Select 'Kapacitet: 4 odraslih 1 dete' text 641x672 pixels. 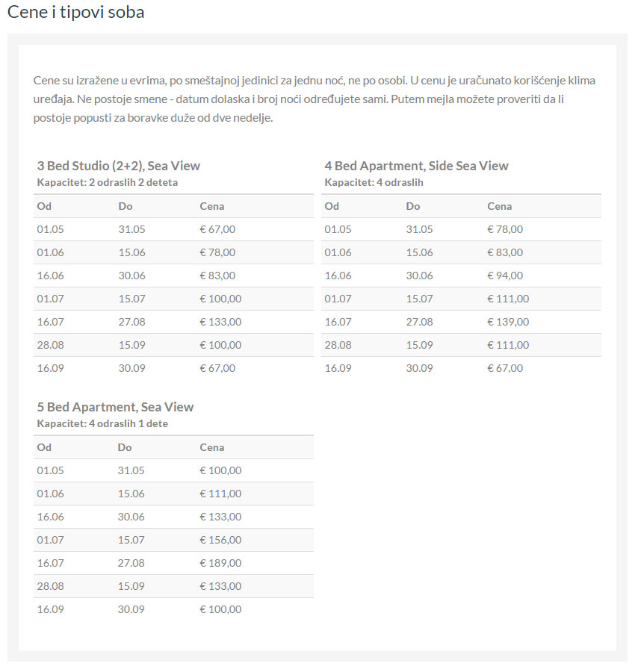tap(102, 423)
